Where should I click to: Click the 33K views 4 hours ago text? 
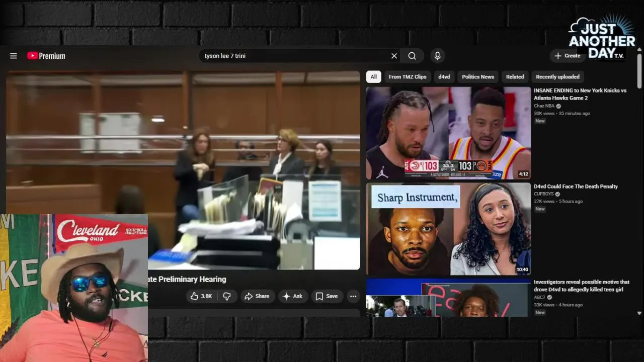tap(558, 305)
